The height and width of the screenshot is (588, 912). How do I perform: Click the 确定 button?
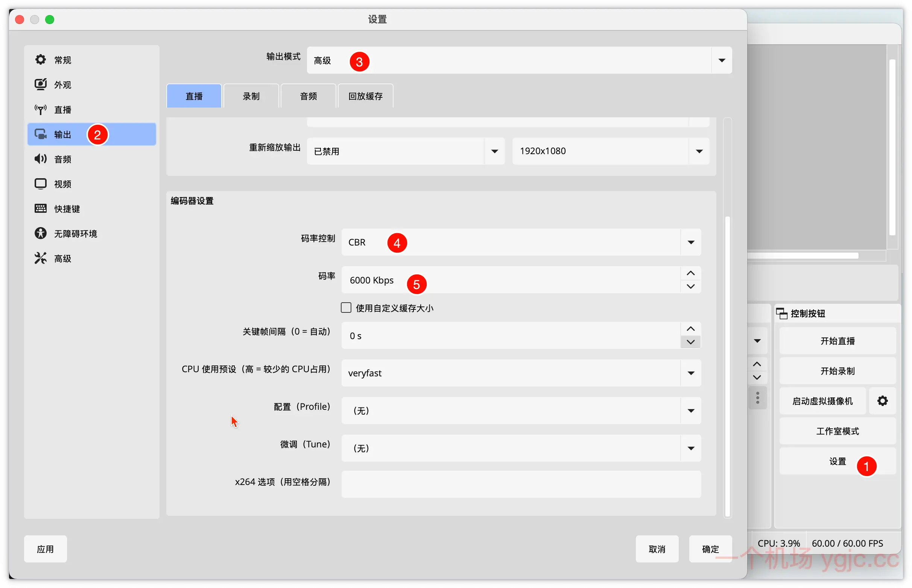point(710,549)
